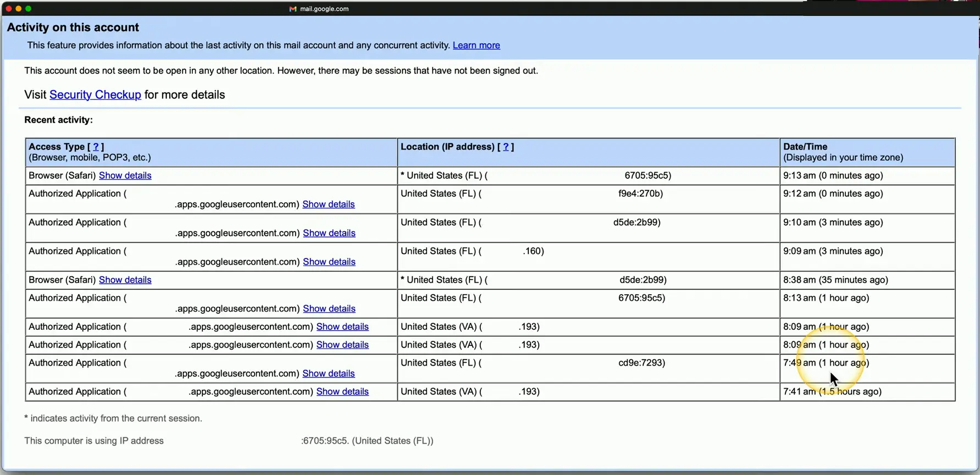The image size is (980, 475).
Task: Show details for the 9:12 am authorized application
Action: tap(328, 204)
